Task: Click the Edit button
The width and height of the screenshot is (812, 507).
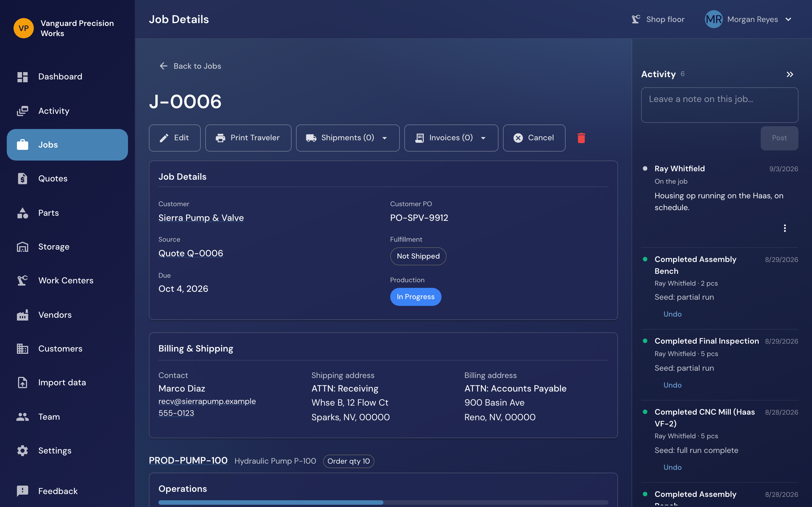Action: click(175, 138)
